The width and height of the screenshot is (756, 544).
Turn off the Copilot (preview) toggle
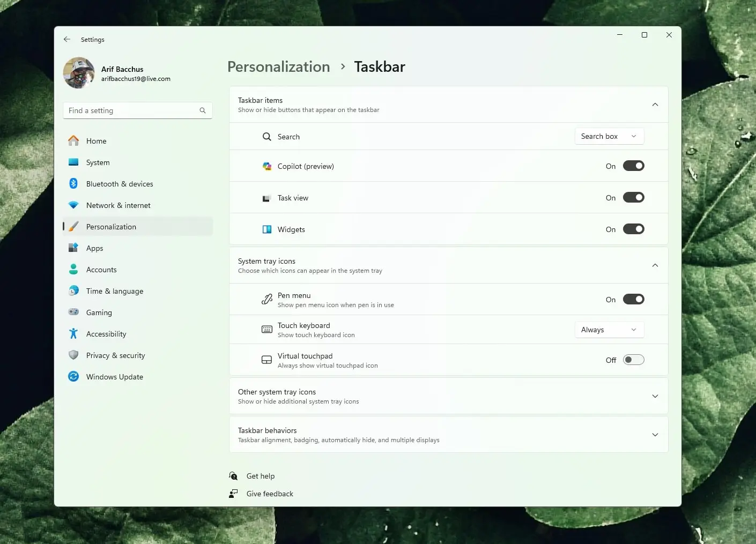tap(633, 166)
